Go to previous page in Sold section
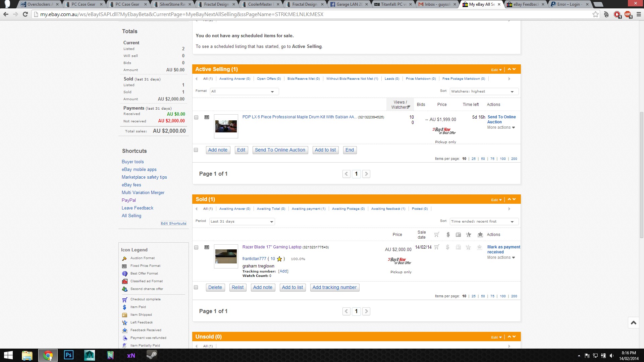This screenshot has height=362, width=644. point(346,311)
